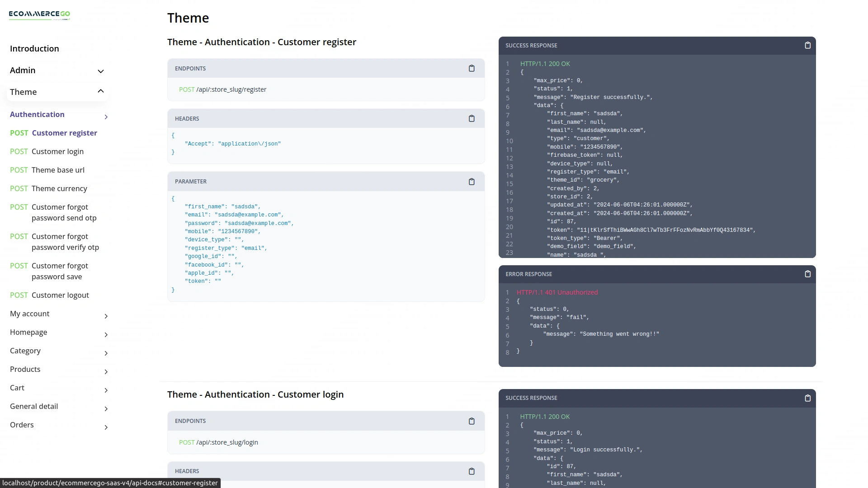Screen dimensions: 868x488
Task: Expand the Admin sidebar section
Action: pyautogui.click(x=101, y=71)
